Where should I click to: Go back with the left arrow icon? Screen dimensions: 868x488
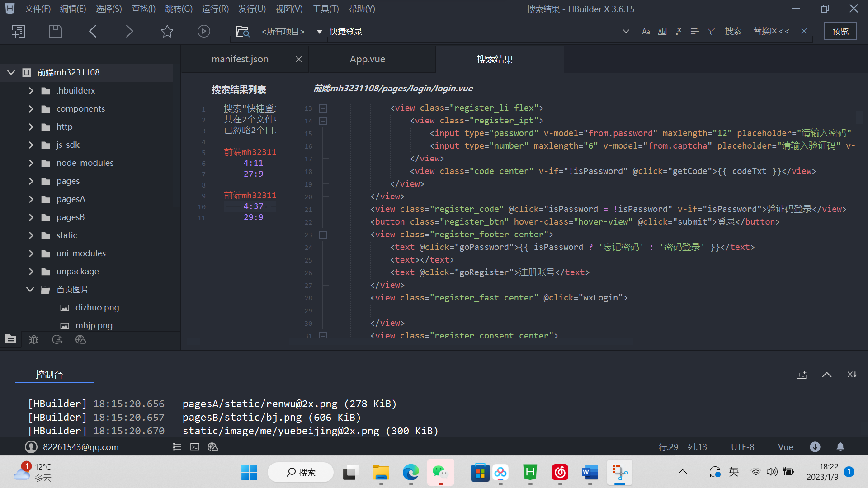click(93, 31)
